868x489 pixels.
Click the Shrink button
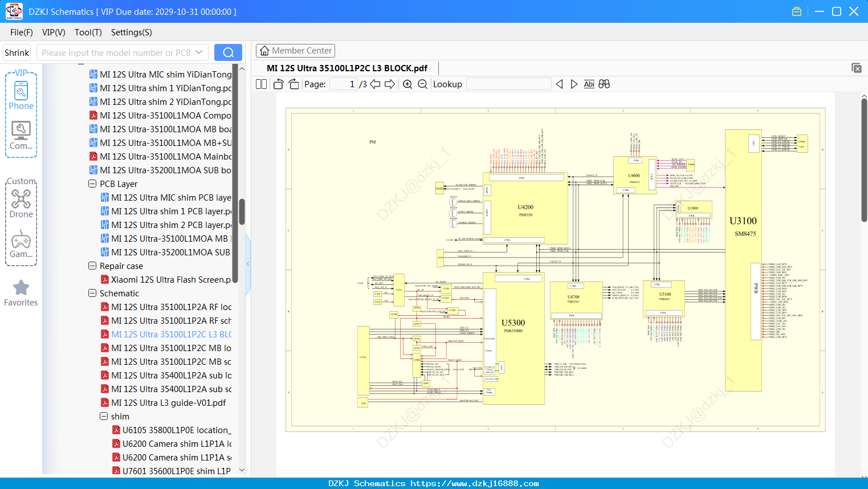click(17, 52)
